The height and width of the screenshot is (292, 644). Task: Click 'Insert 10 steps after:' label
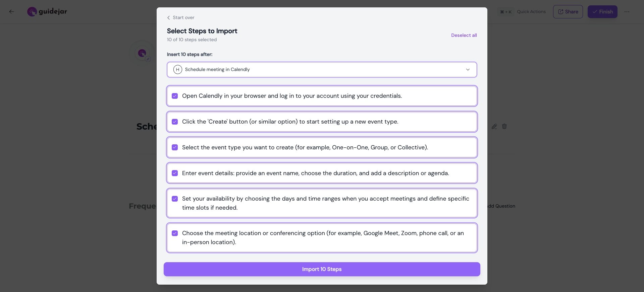pos(190,54)
